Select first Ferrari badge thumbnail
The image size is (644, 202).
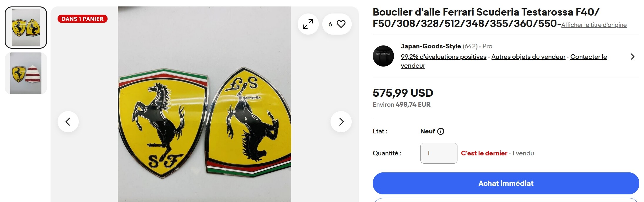coord(26,28)
